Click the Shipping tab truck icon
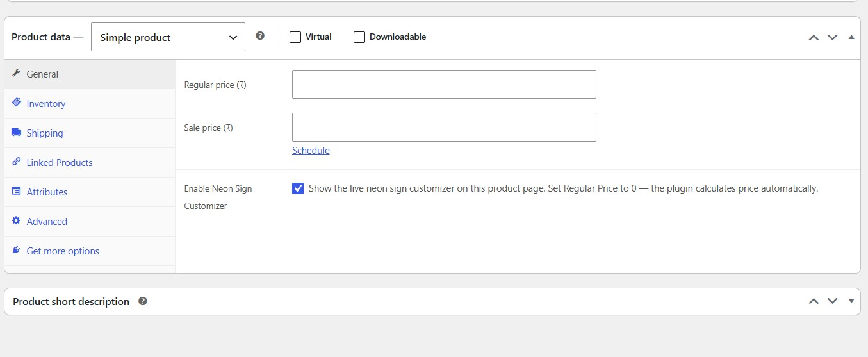 [x=17, y=133]
